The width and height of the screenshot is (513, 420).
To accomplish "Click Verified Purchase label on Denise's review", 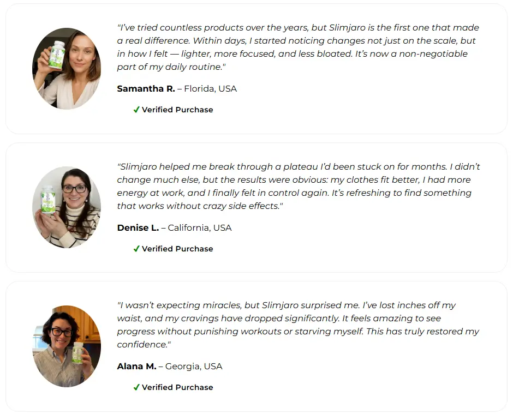I will [x=177, y=249].
